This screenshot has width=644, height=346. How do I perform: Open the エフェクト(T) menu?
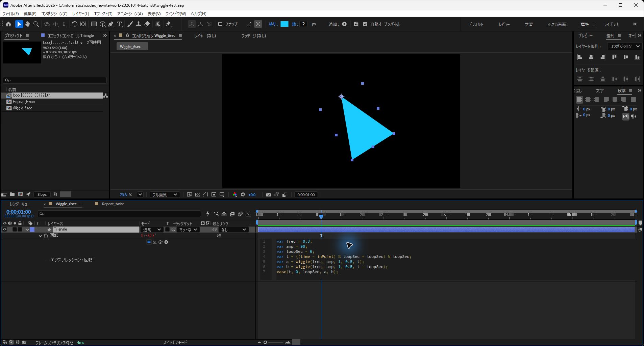click(x=103, y=14)
